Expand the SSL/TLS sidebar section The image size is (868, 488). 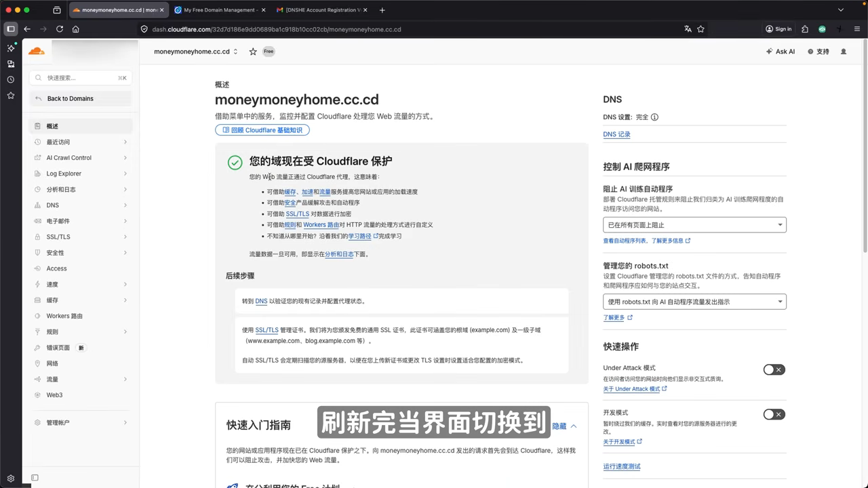click(81, 237)
